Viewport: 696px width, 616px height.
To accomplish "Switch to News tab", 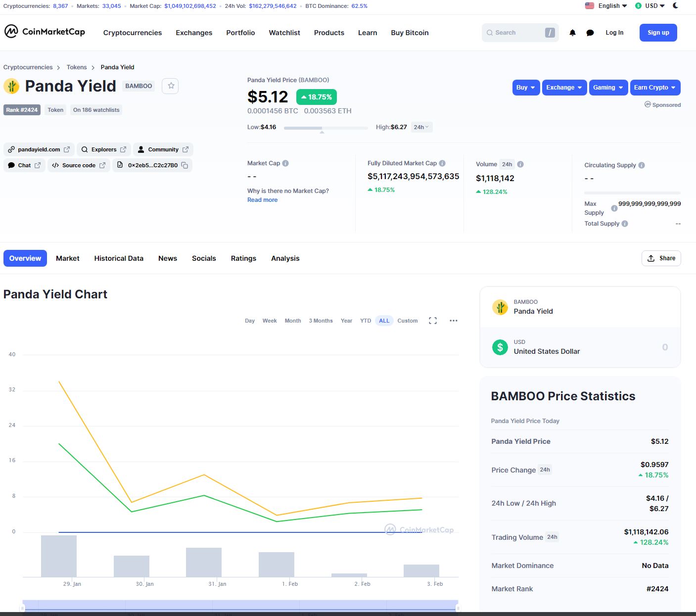I will [x=168, y=258].
